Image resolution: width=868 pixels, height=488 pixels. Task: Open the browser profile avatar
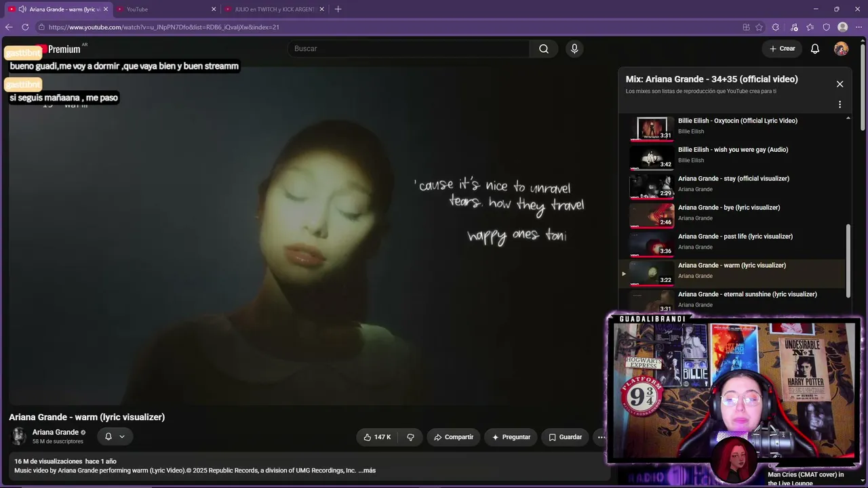(843, 27)
